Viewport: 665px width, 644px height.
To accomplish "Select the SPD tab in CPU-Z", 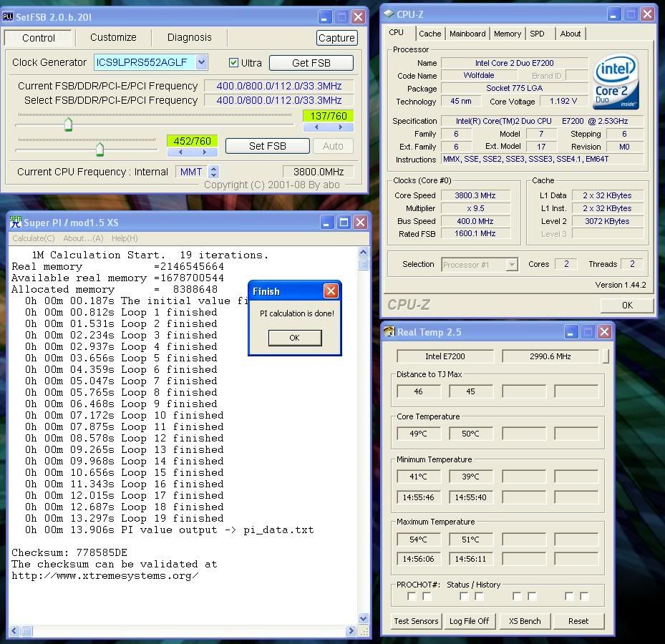I will pyautogui.click(x=537, y=34).
